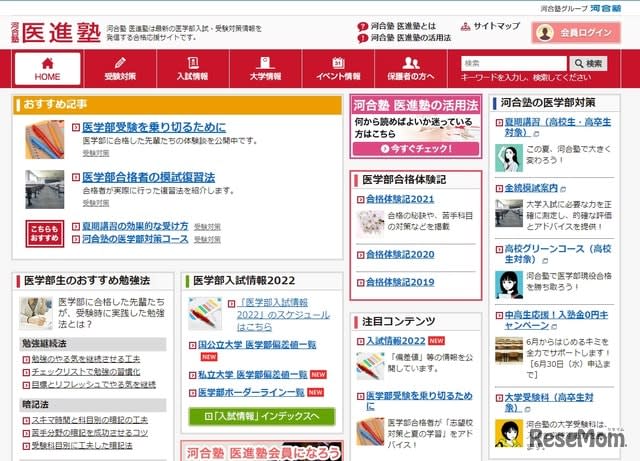Image resolution: width=640 pixels, height=461 pixels.
Task: Open 受験科目別に工夫した暗記法 link
Action: [x=82, y=445]
